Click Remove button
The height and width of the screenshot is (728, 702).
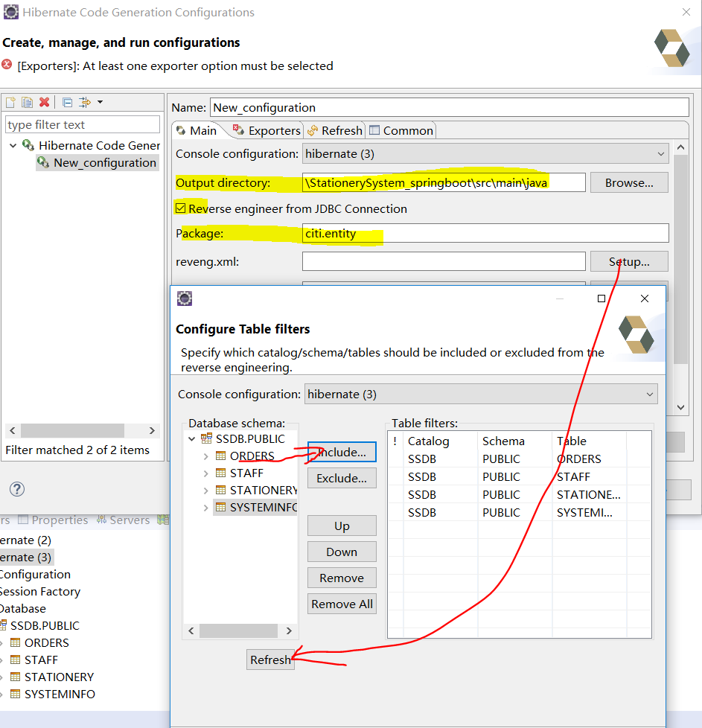pos(342,578)
